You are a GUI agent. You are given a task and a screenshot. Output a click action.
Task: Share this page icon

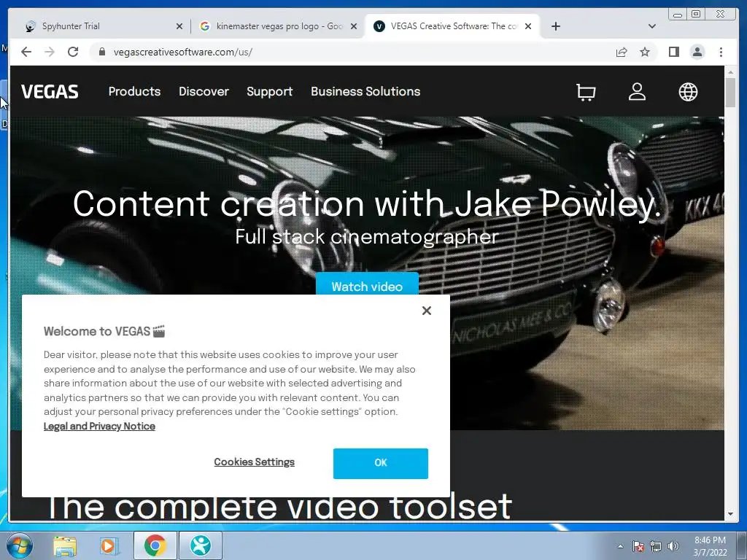tap(622, 52)
